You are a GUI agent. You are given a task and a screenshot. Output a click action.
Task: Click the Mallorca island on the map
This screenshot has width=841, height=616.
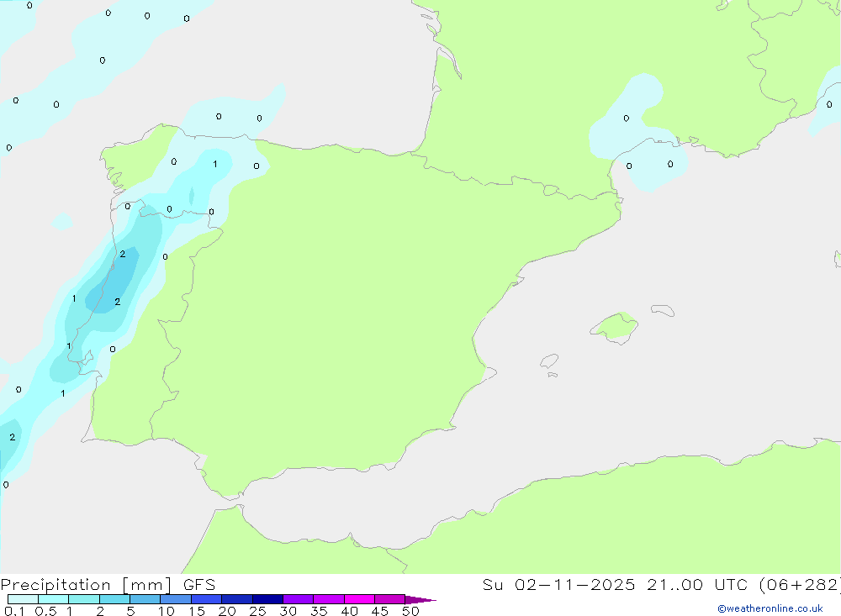pos(615,328)
